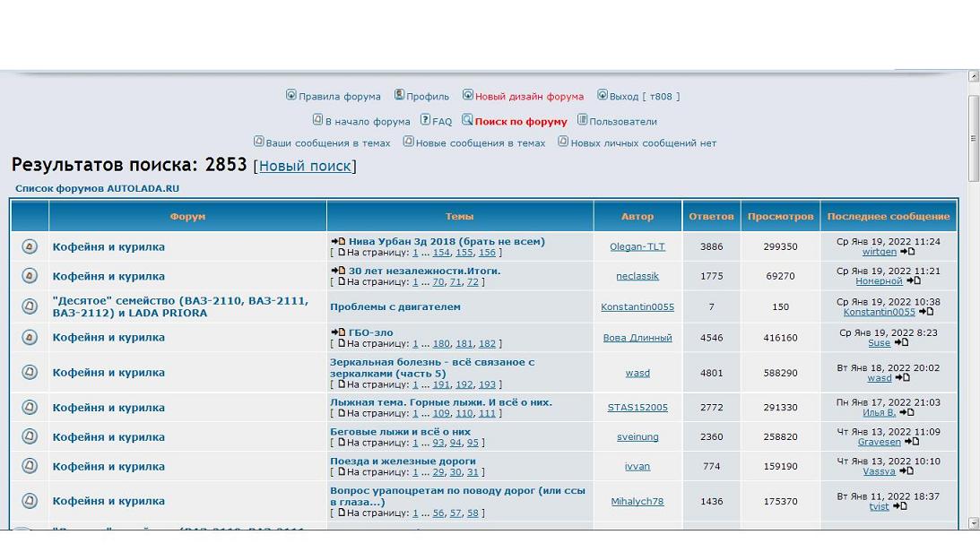Click the vertical scrollbar up arrow
The width and height of the screenshot is (980, 552).
click(x=974, y=77)
